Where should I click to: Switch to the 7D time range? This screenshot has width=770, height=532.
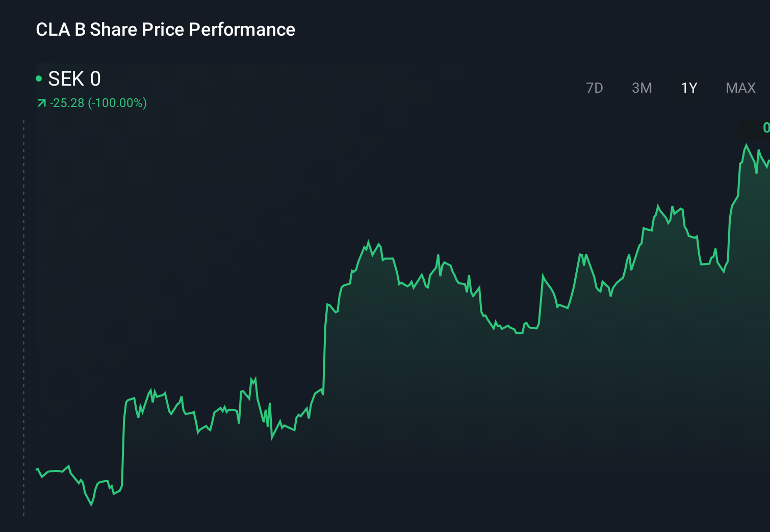(x=595, y=88)
